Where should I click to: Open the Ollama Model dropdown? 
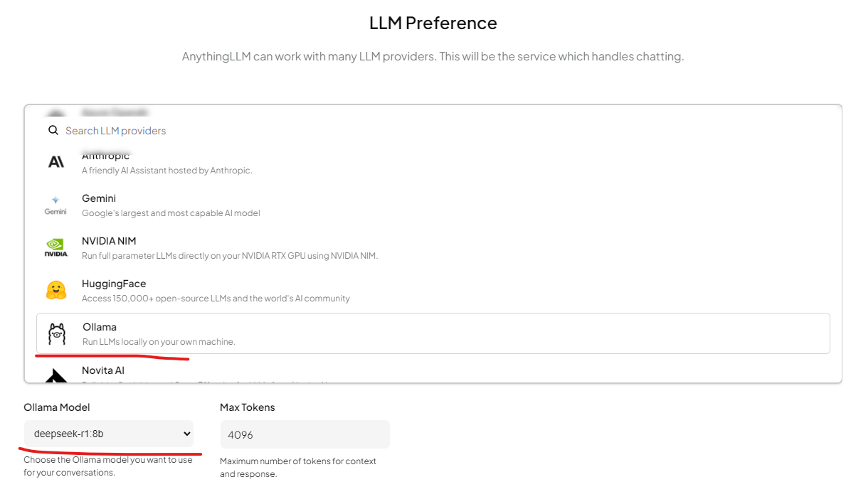point(108,434)
